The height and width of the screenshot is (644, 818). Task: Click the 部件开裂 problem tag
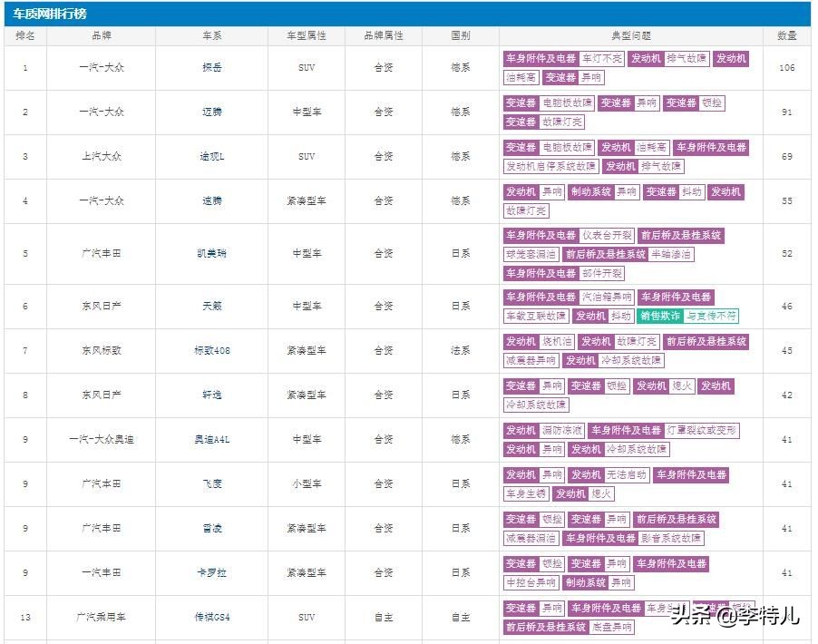click(602, 273)
